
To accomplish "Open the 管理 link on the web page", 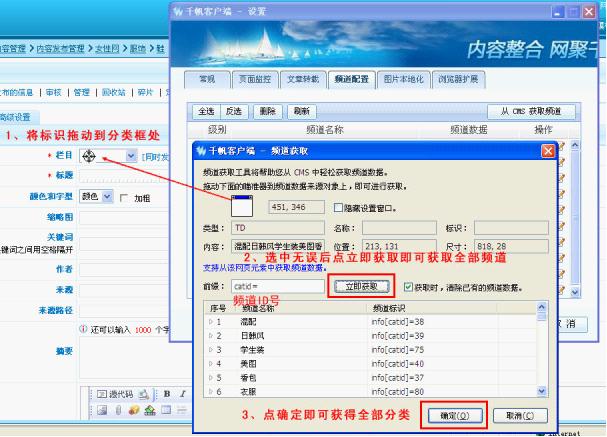I will click(81, 92).
